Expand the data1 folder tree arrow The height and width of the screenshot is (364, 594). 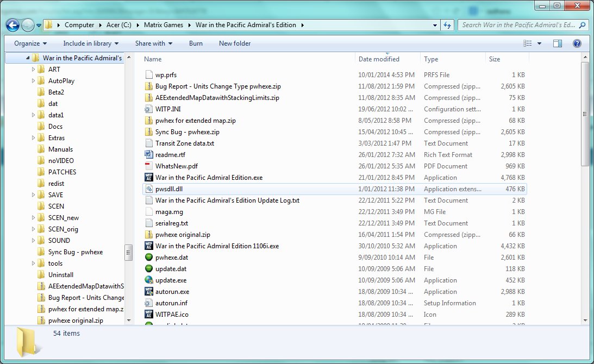tap(33, 115)
